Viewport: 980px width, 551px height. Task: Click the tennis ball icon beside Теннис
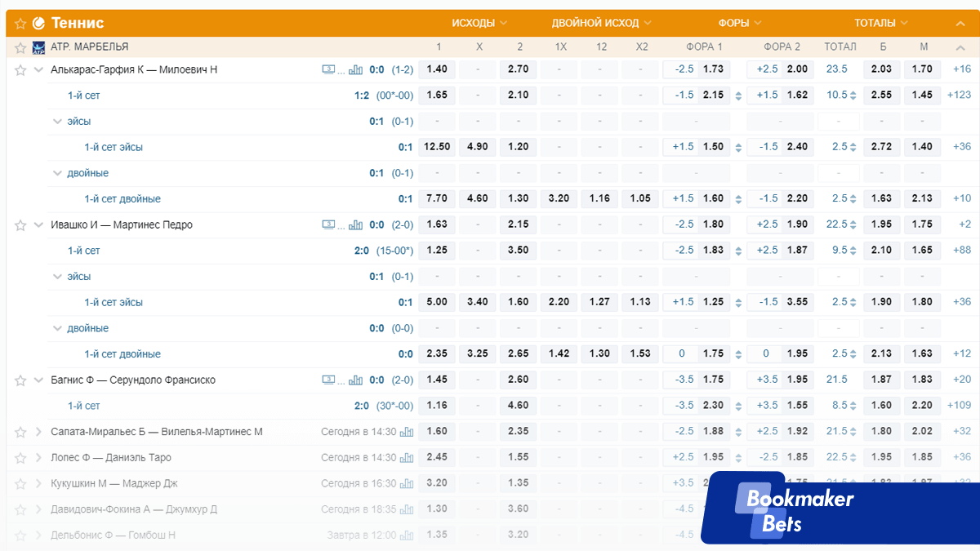click(38, 23)
